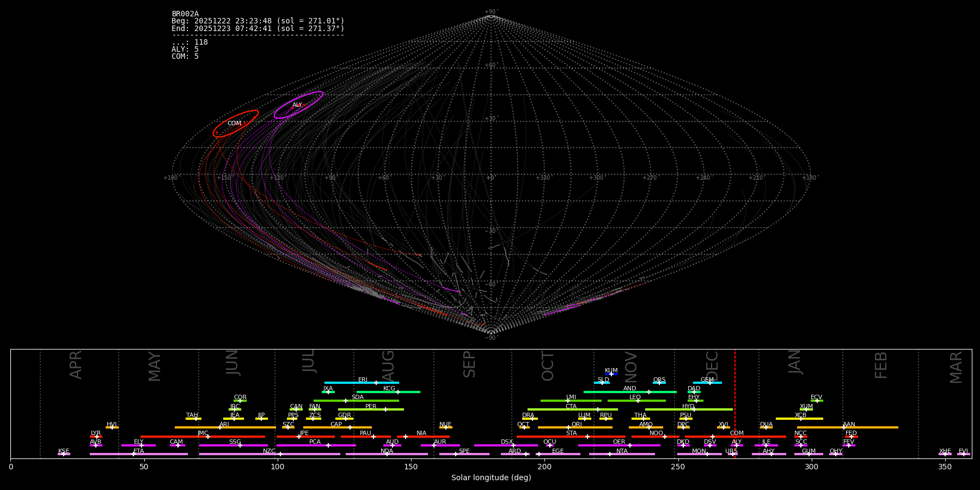Select the HYD shower bar
This screenshot has width=980, height=490.
pos(689,409)
